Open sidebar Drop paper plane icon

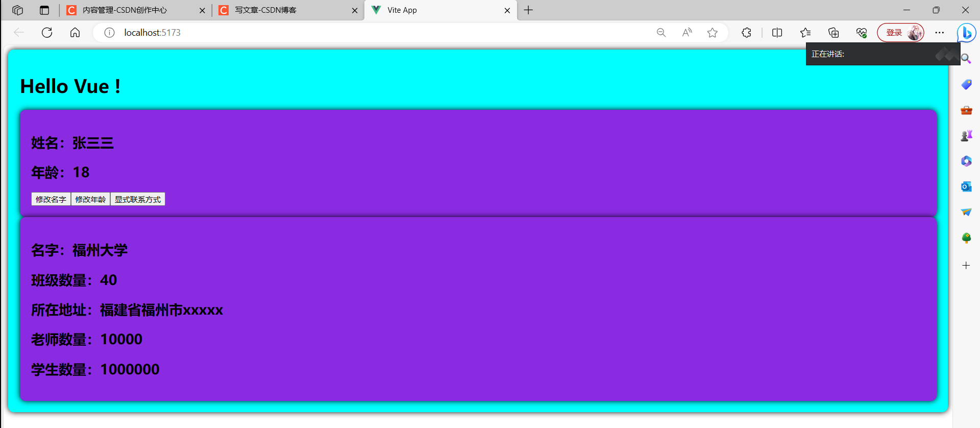pyautogui.click(x=966, y=212)
